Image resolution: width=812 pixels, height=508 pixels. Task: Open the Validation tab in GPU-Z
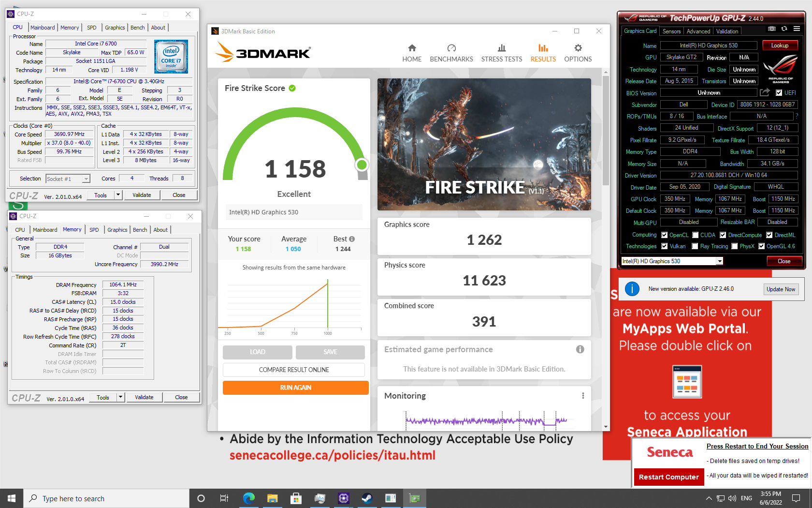click(x=727, y=31)
